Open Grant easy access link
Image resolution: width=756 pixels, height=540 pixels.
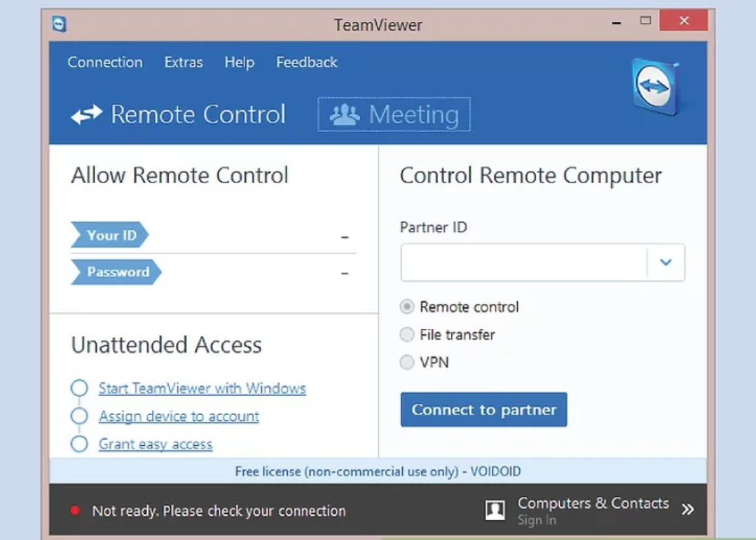coord(156,443)
